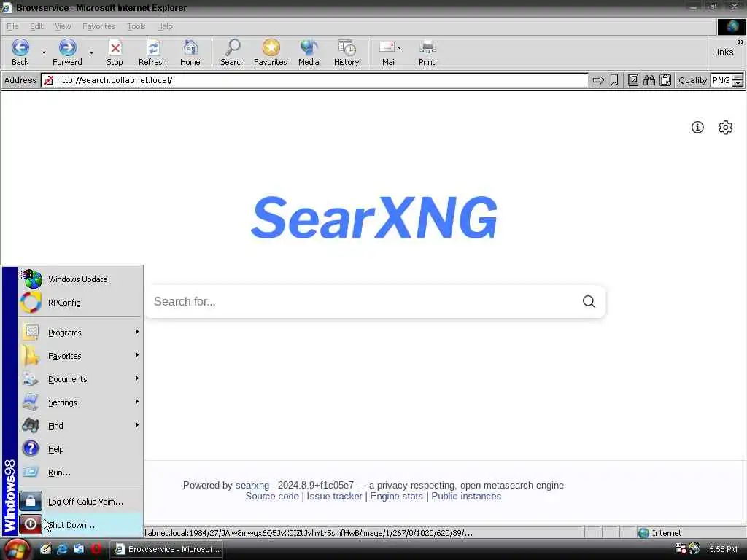Click the Stop toolbar icon

(115, 52)
